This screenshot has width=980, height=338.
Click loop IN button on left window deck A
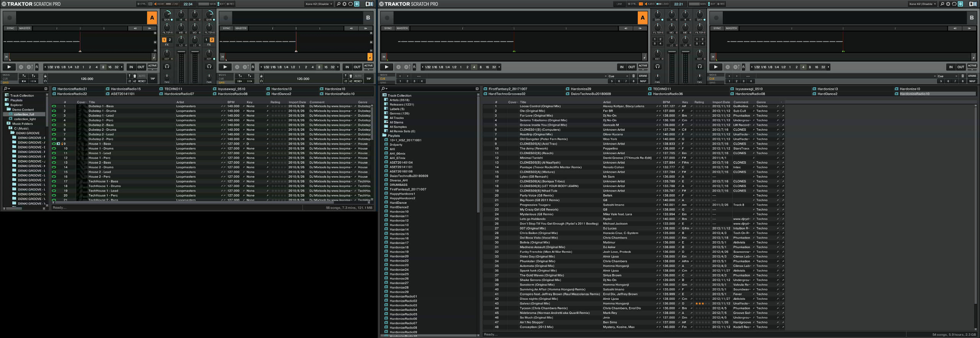[x=131, y=67]
